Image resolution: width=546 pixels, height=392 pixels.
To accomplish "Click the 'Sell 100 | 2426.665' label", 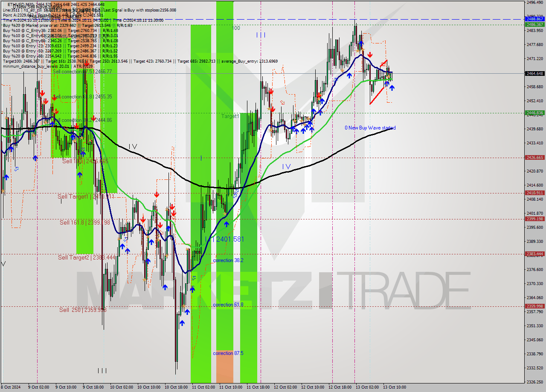I will 85,161.
